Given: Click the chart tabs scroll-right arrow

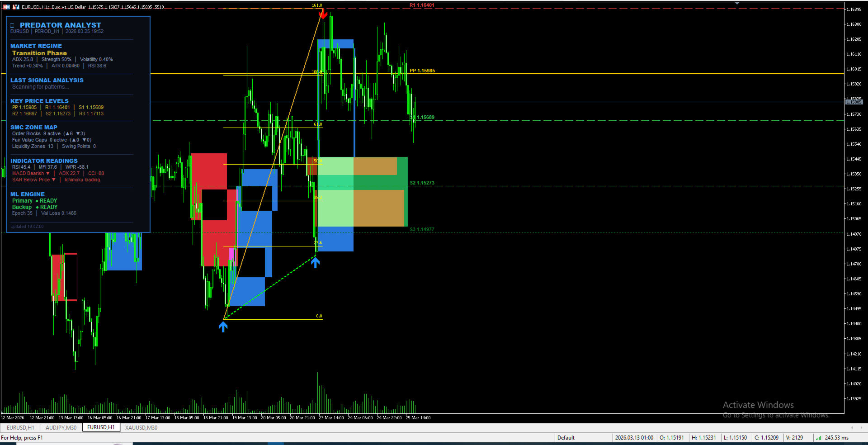Looking at the screenshot, I should coord(861,427).
